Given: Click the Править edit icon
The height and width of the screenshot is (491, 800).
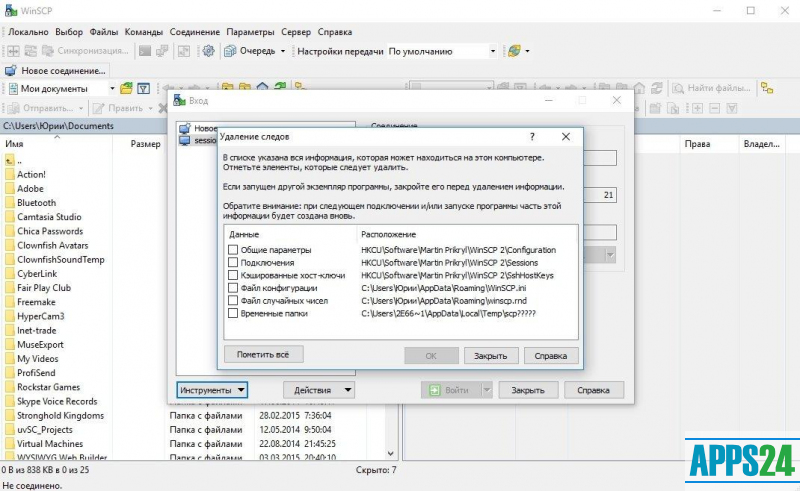Looking at the screenshot, I should [98, 108].
